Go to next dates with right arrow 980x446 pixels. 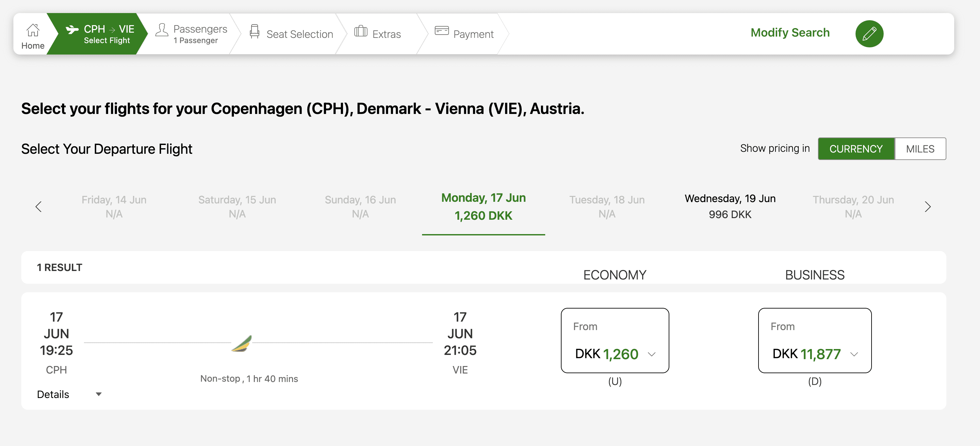927,206
